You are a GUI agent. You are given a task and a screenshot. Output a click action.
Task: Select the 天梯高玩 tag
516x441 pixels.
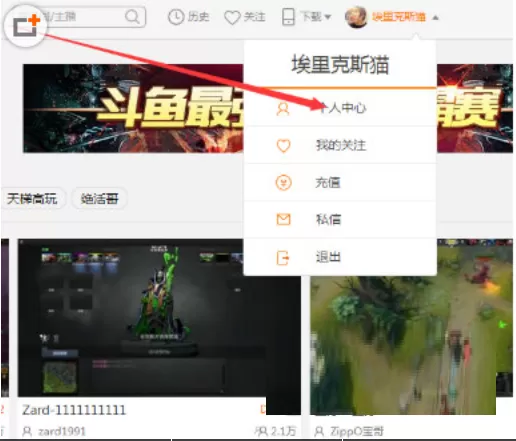coord(32,199)
